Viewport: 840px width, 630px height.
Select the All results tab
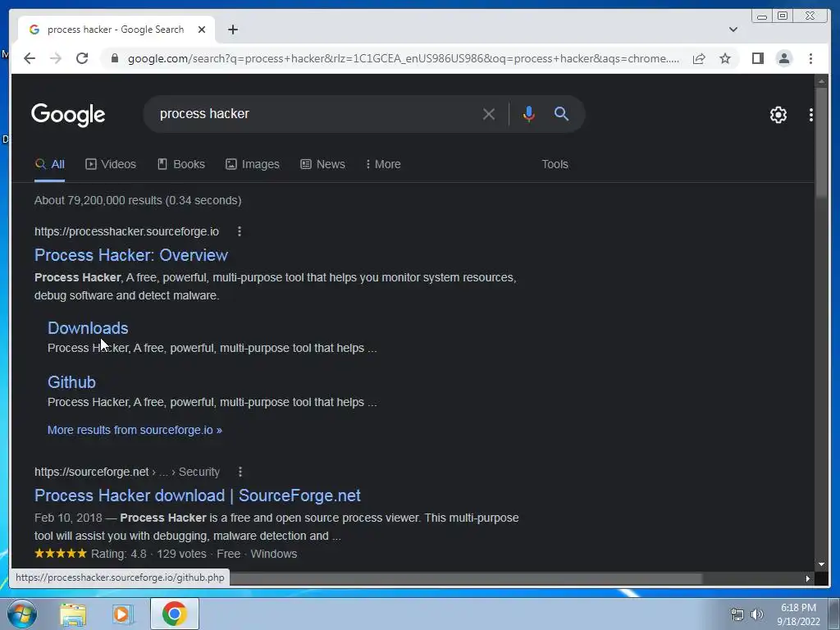[x=50, y=164]
